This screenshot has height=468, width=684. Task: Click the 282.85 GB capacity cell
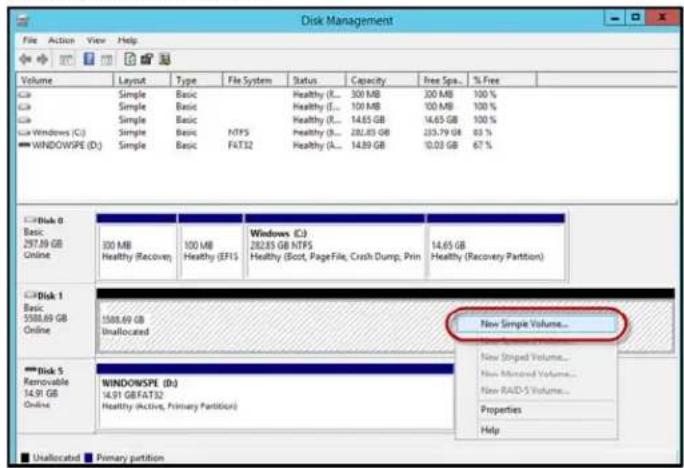pos(370,133)
